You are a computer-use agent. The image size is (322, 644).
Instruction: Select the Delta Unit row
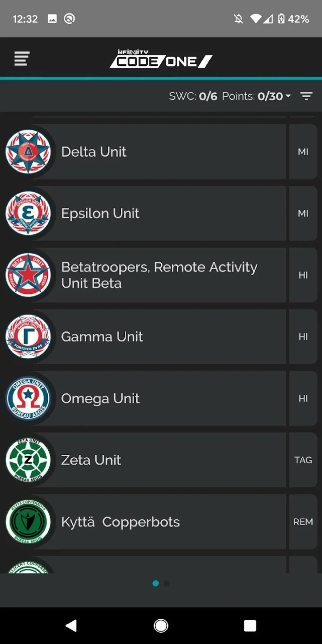click(170, 152)
